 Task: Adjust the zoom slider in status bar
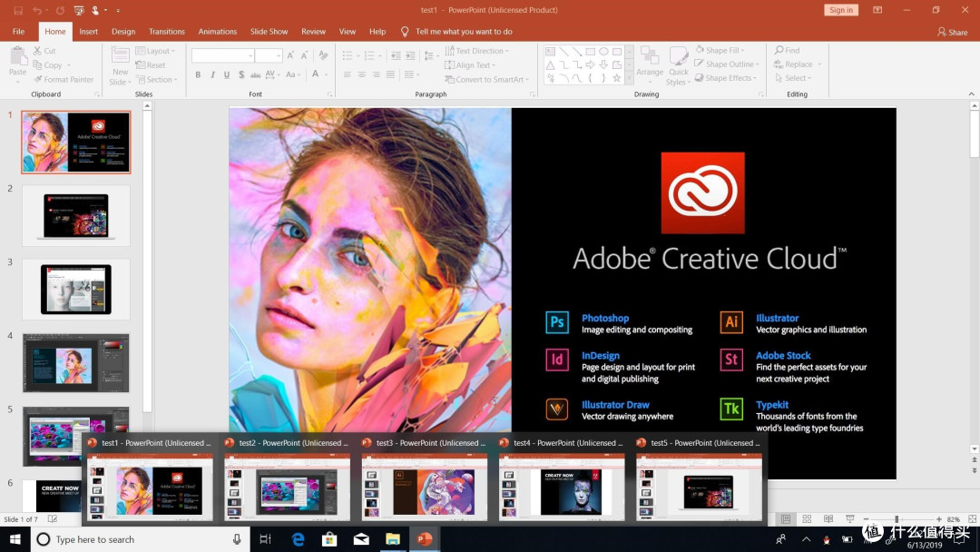click(x=897, y=519)
